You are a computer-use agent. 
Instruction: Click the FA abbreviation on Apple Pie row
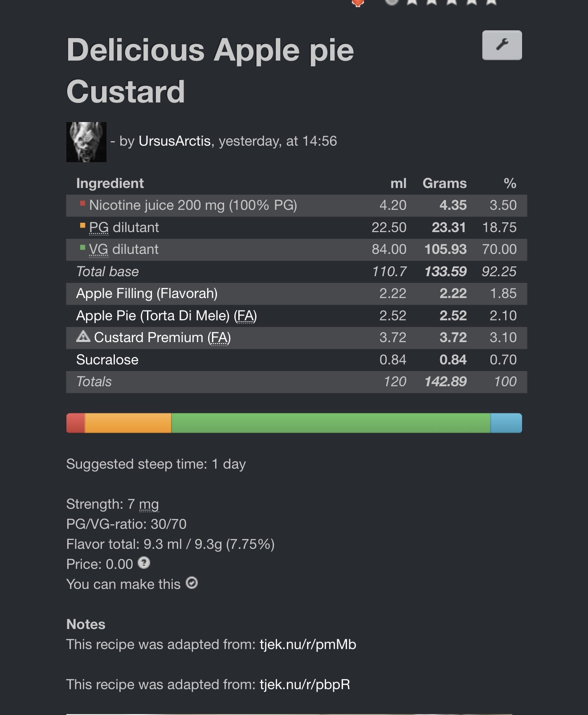[245, 315]
